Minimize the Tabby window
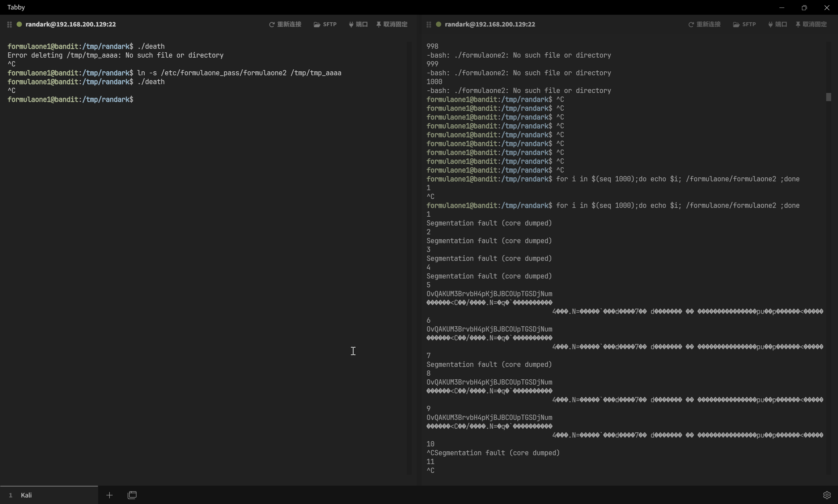The width and height of the screenshot is (838, 504). [782, 8]
